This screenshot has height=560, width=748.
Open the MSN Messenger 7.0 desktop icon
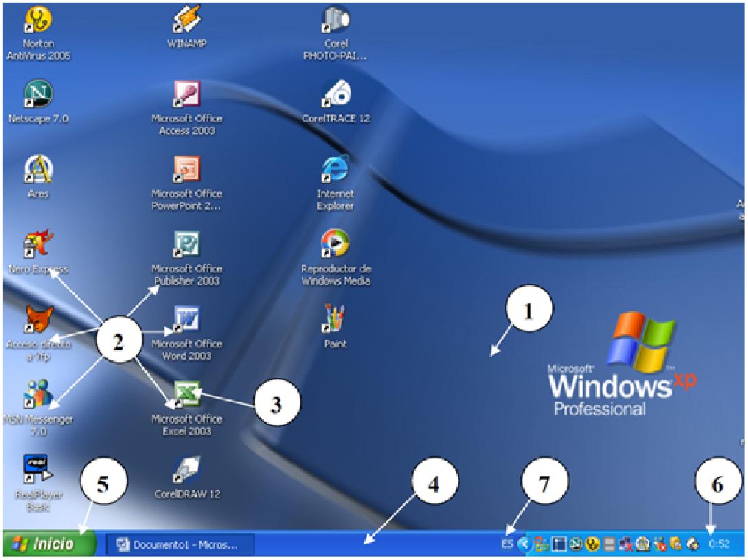click(38, 408)
